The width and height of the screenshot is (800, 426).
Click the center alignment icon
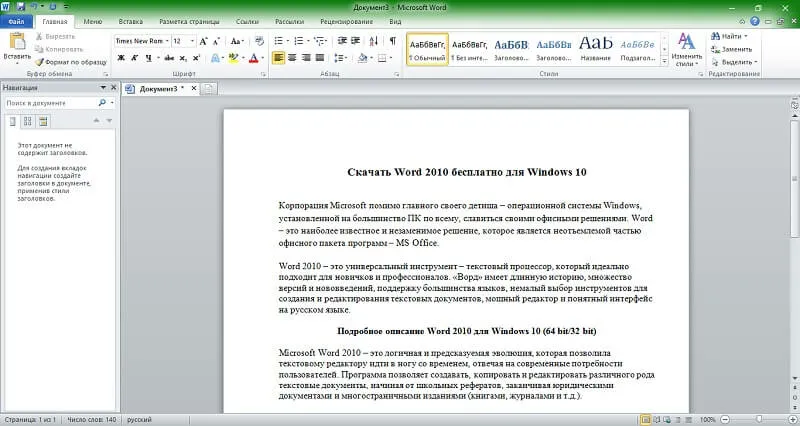click(x=293, y=58)
